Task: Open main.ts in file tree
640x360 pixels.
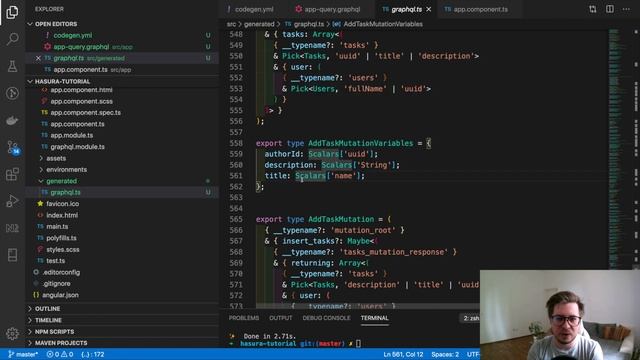Action: 57,227
